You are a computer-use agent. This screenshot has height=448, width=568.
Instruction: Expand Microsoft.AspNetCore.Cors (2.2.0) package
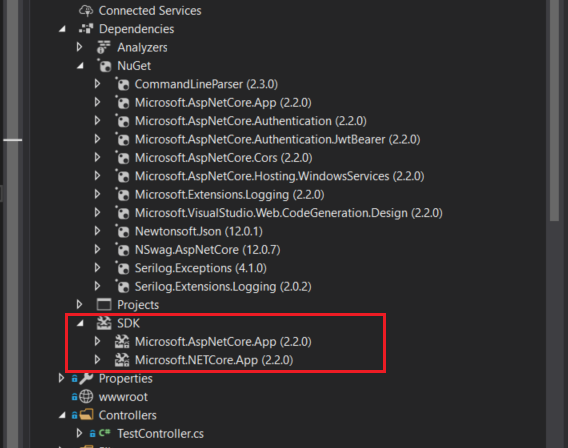(97, 157)
